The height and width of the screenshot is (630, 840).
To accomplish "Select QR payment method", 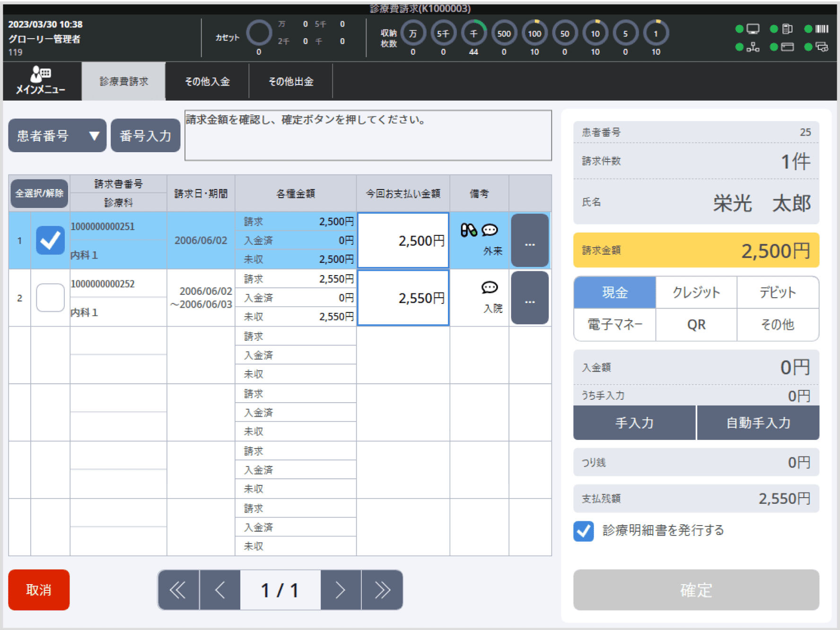I will click(x=696, y=325).
